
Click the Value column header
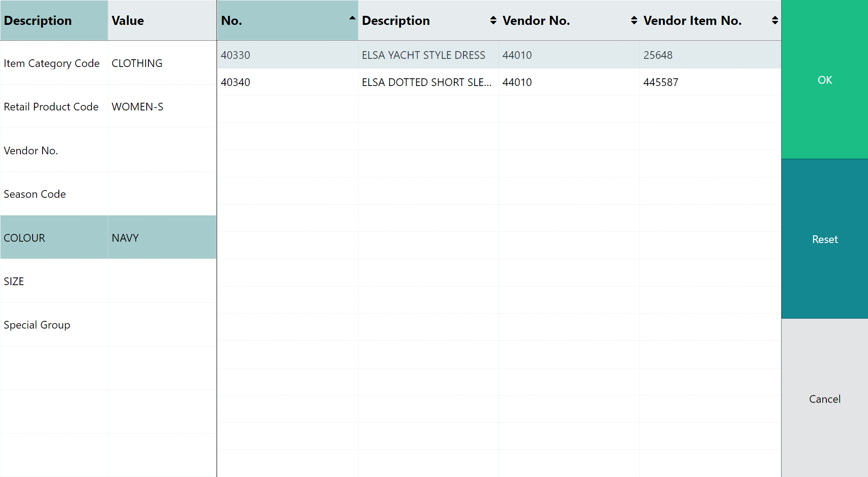[x=162, y=21]
